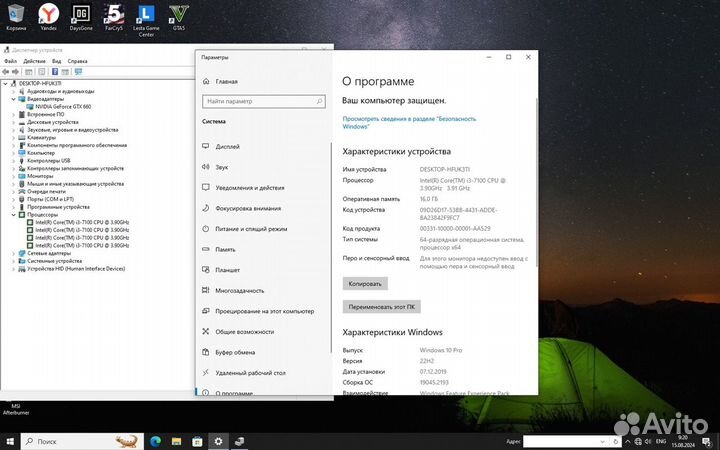720x450 pixels.
Task: Open the Yandex browser desktop shortcut
Action: (x=48, y=17)
